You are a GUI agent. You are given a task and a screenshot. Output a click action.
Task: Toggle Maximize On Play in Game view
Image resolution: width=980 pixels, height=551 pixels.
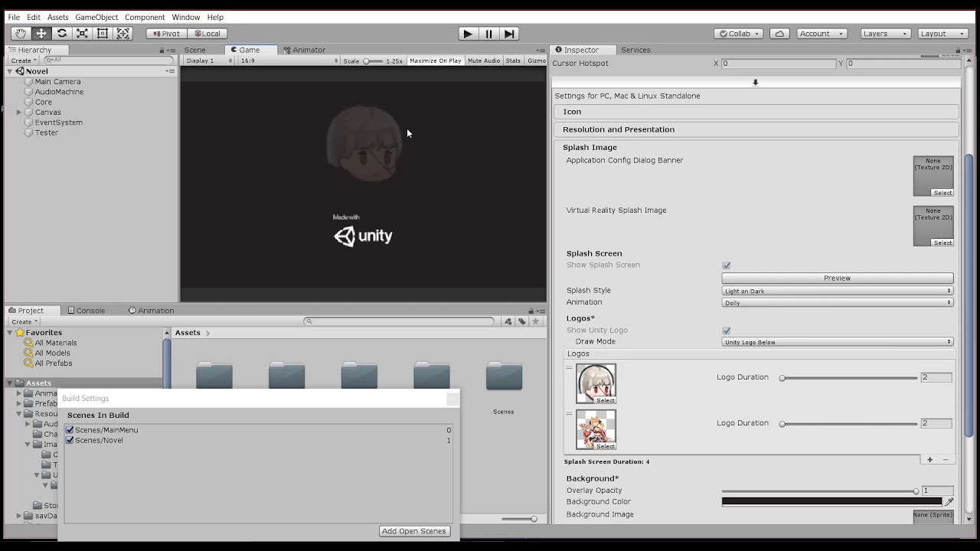pos(436,60)
